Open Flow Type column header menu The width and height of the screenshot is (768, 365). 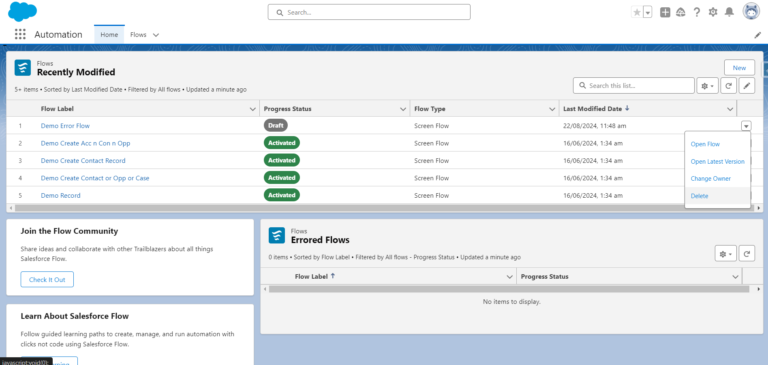[x=552, y=109]
